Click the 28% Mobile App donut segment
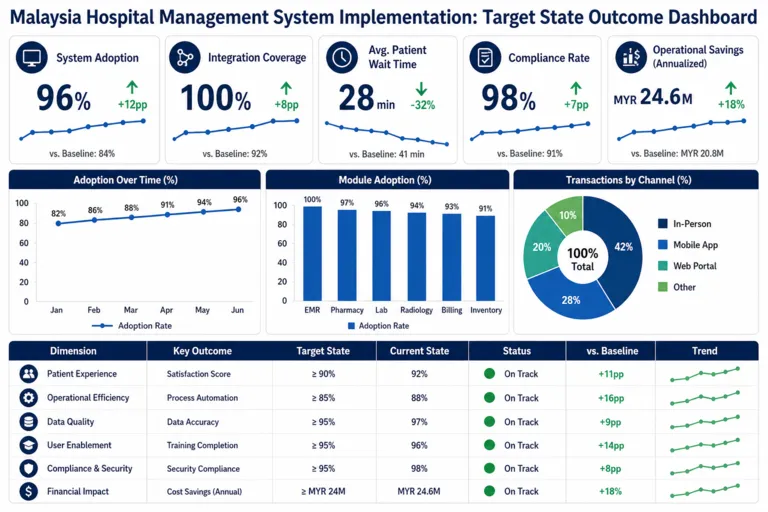Image resolution: width=768 pixels, height=512 pixels. [x=571, y=299]
